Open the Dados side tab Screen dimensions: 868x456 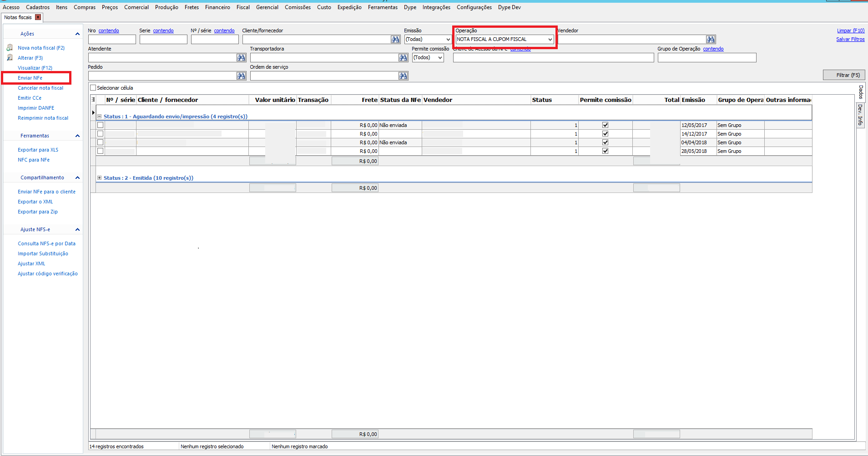point(861,92)
